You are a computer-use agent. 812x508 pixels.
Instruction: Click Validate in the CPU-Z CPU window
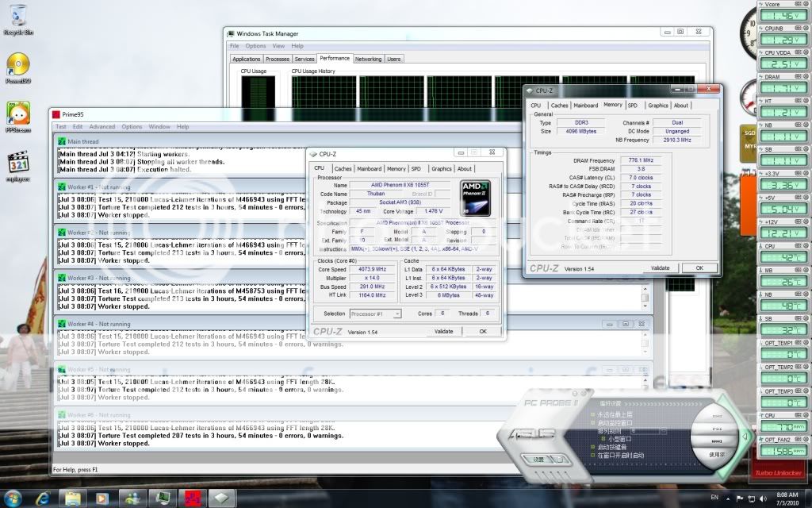click(443, 331)
